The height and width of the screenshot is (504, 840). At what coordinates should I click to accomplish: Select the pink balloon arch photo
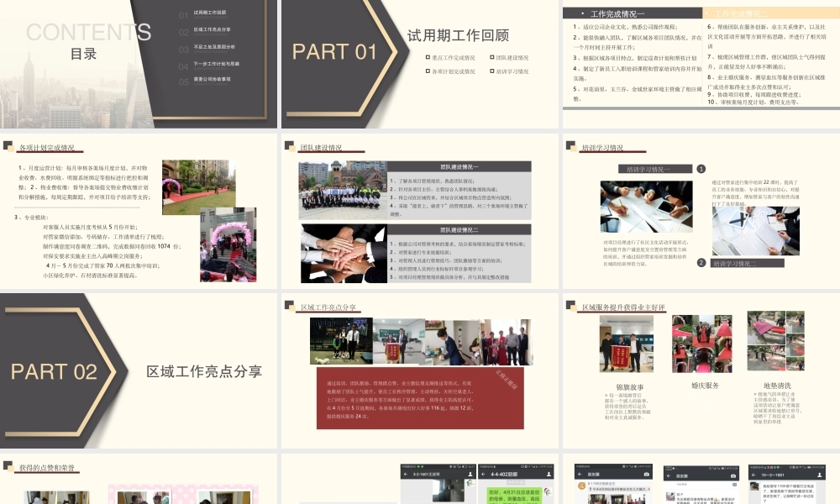point(228,244)
